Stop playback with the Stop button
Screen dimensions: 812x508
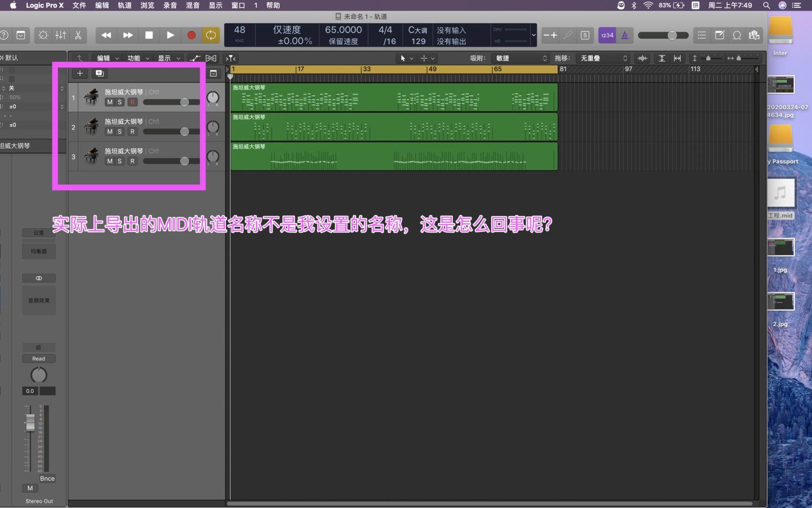pyautogui.click(x=149, y=35)
